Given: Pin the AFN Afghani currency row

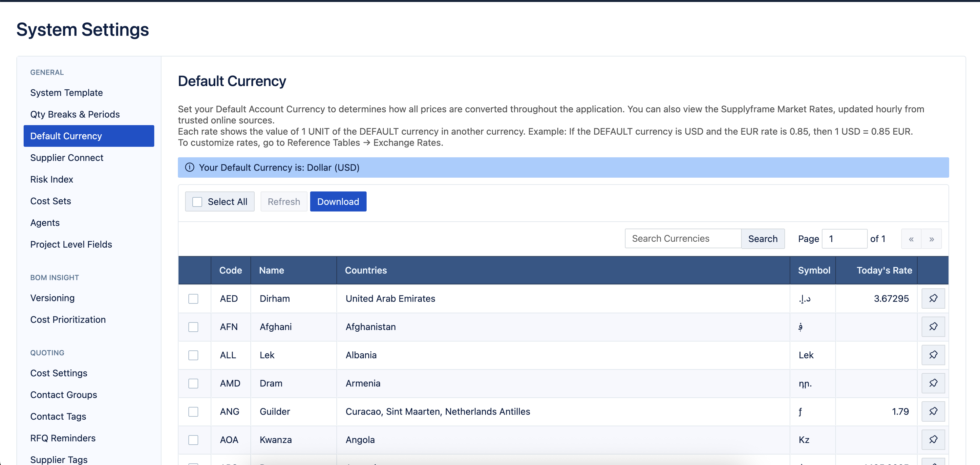Looking at the screenshot, I should click(933, 326).
